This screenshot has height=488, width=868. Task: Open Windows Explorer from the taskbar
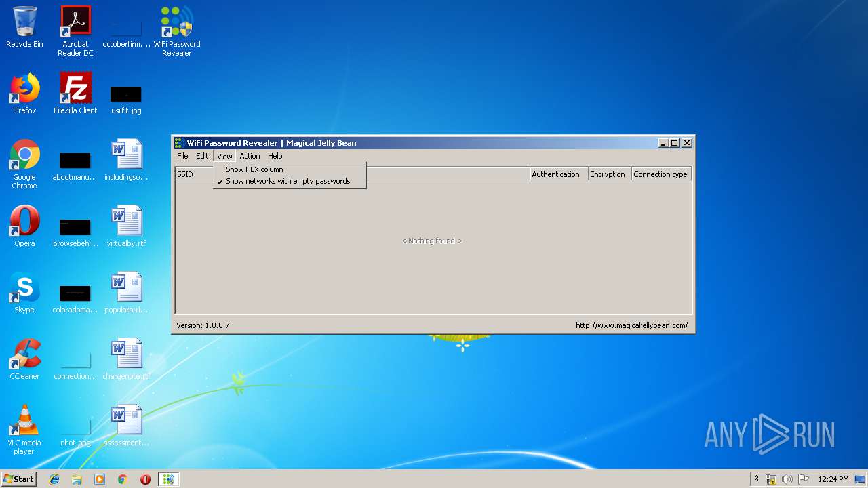point(77,479)
